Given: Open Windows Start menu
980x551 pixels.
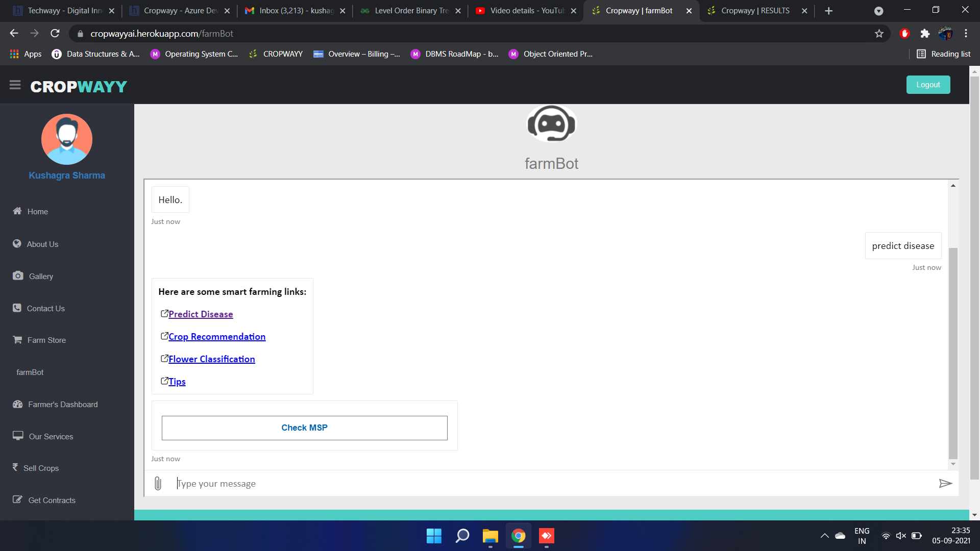Looking at the screenshot, I should (x=434, y=536).
